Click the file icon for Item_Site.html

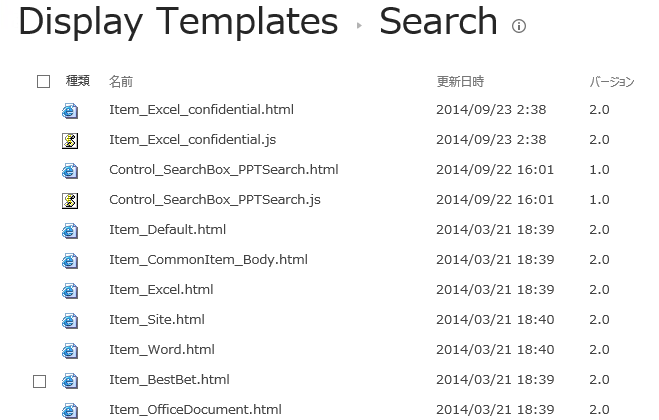[x=70, y=321]
